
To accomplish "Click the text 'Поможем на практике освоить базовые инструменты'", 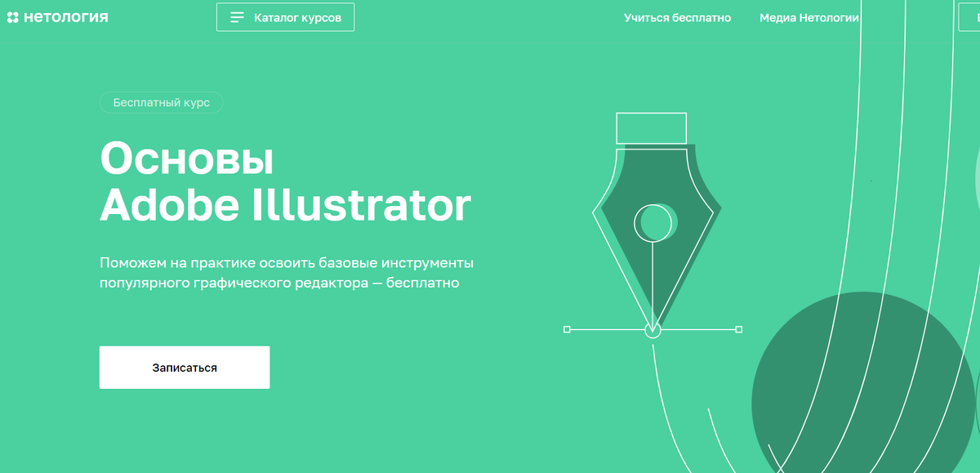I will [x=287, y=264].
